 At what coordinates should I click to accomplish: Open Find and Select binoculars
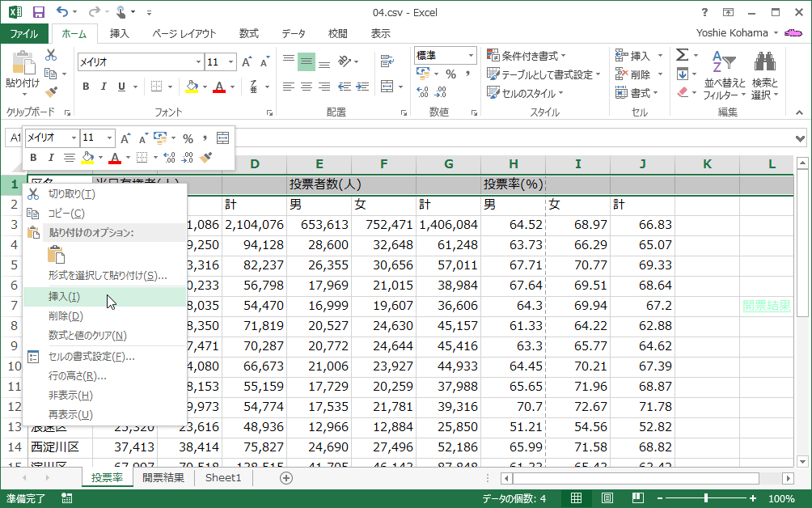point(764,75)
